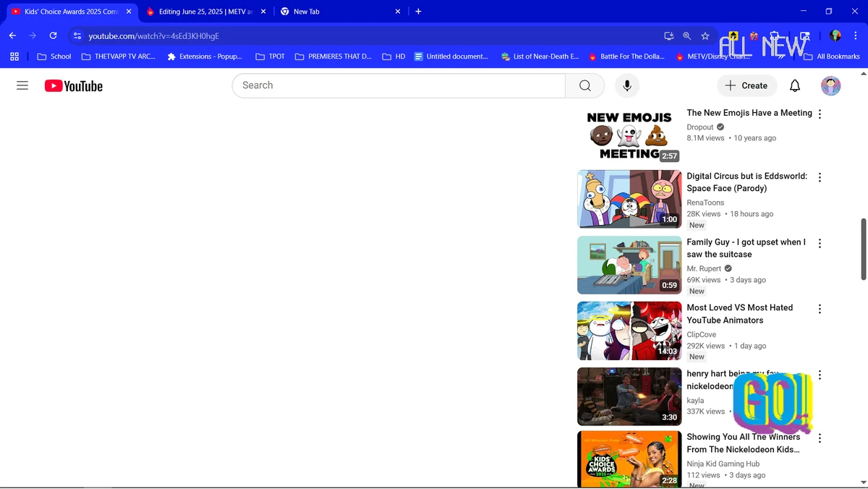Open the page zoom magnifier in address bar

(686, 35)
